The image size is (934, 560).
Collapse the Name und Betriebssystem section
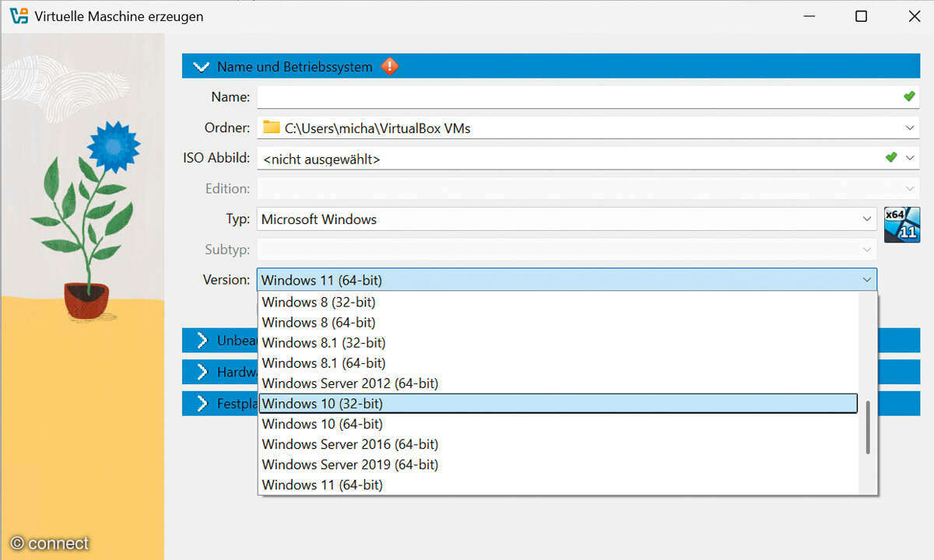tap(202, 67)
